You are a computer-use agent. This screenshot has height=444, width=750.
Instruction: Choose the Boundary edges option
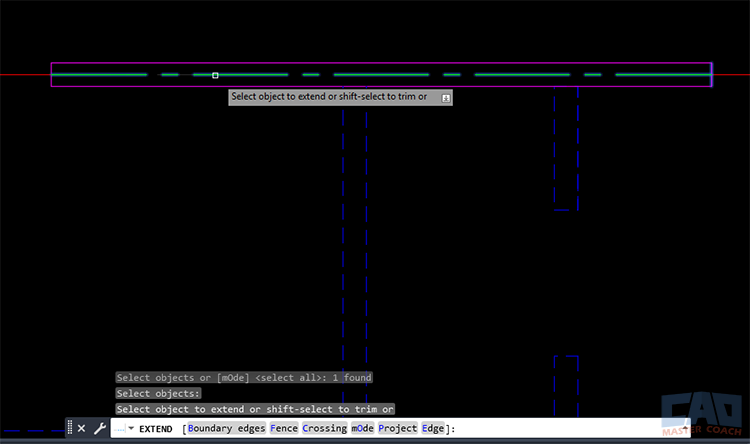[x=226, y=428]
